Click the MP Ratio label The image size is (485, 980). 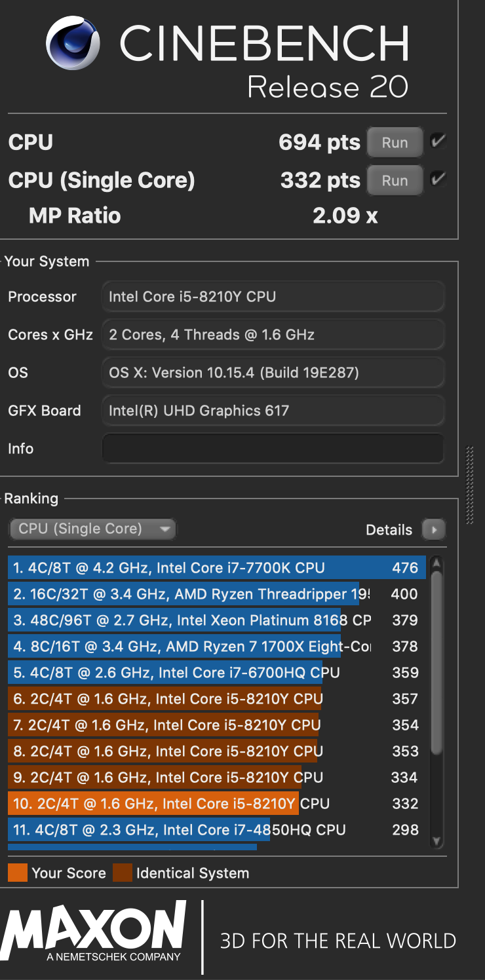click(x=75, y=216)
